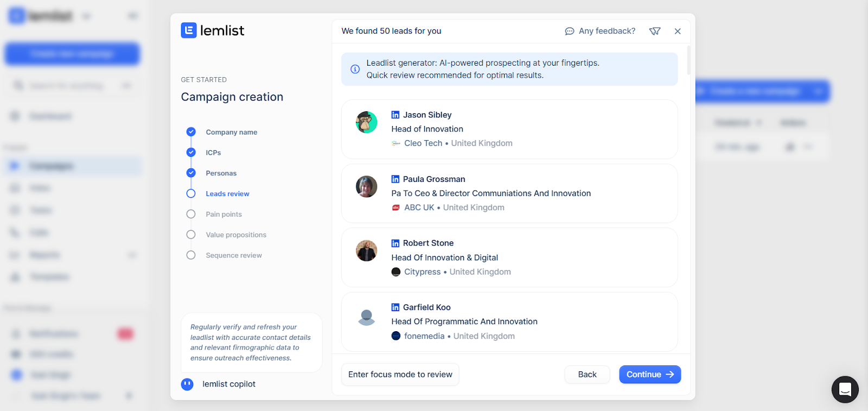This screenshot has width=868, height=411.
Task: Open the Value propositions step label
Action: (x=236, y=235)
